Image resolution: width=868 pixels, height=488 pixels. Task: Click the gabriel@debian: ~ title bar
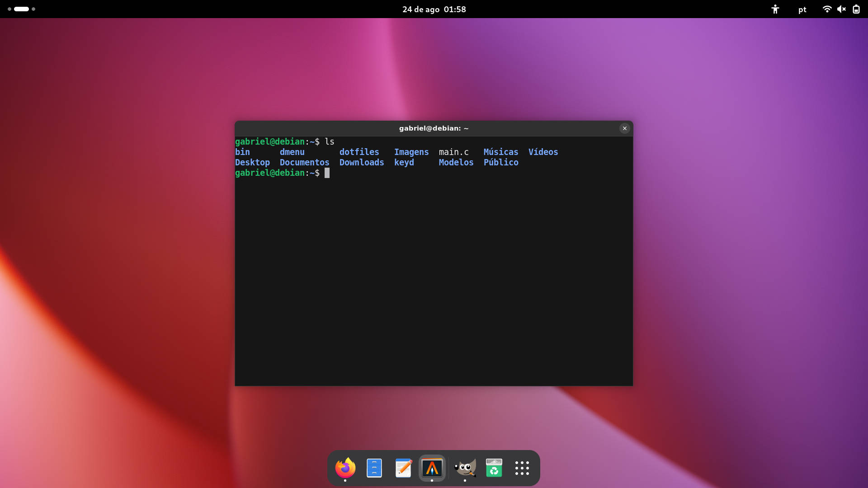point(434,128)
